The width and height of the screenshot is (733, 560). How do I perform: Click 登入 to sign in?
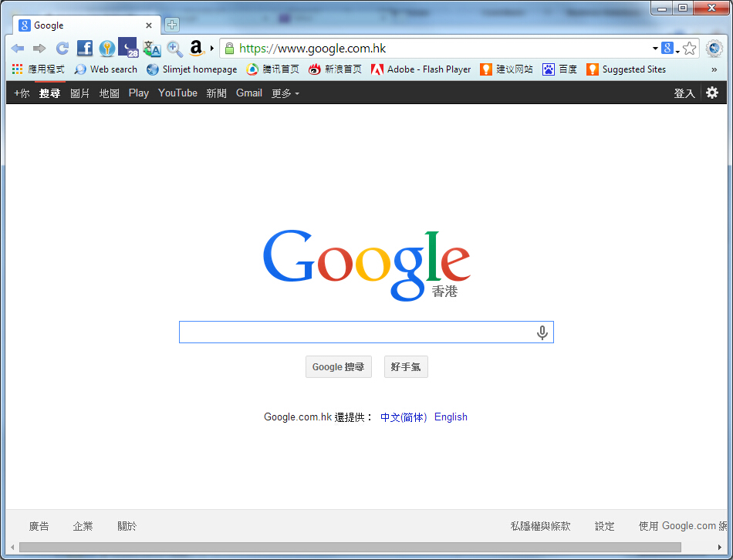(x=684, y=93)
